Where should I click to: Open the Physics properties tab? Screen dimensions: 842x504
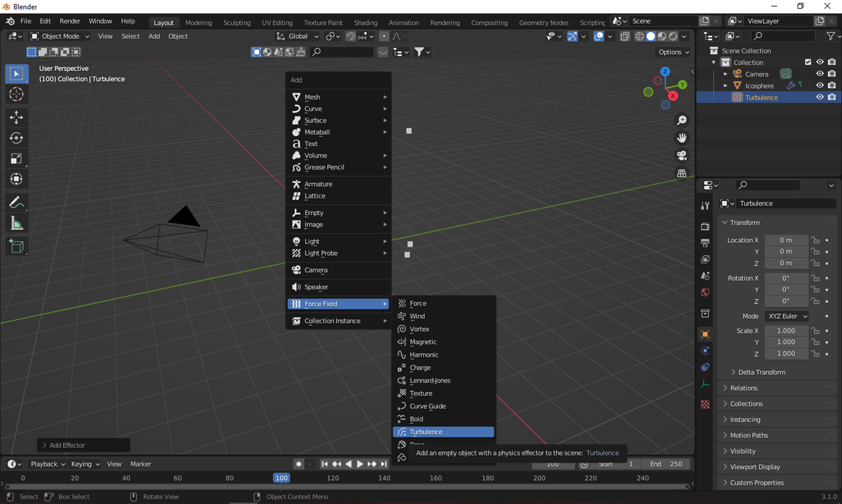(x=705, y=351)
